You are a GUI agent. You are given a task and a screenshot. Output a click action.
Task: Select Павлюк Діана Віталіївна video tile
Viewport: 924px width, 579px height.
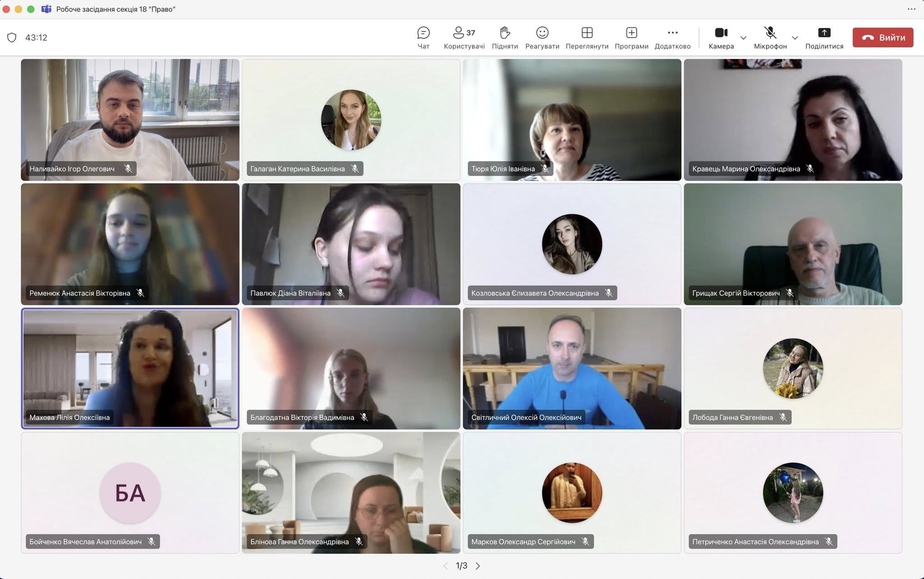[351, 244]
